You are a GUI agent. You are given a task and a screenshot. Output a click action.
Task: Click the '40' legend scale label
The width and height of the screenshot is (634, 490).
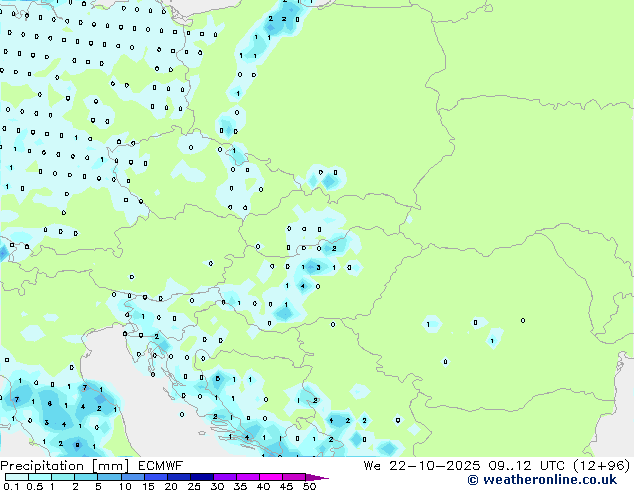[263, 486]
